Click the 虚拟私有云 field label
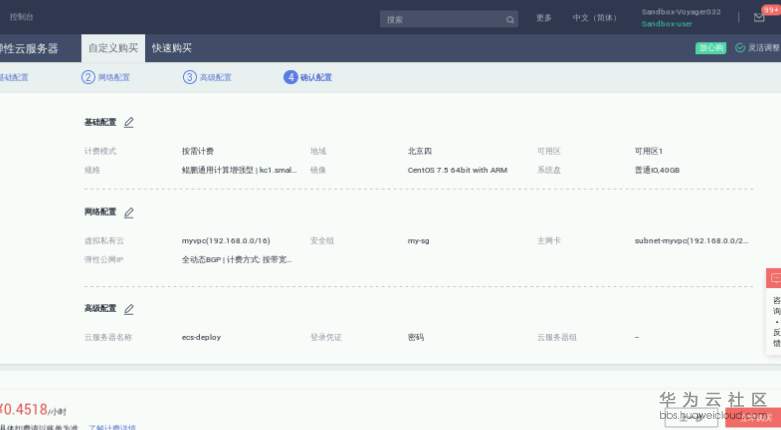The height and width of the screenshot is (430, 781). tap(104, 241)
